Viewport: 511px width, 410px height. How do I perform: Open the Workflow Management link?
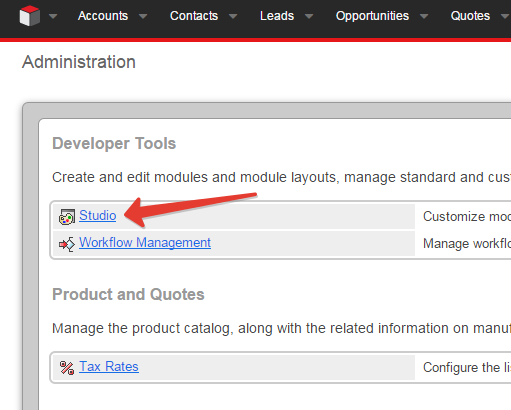(145, 242)
